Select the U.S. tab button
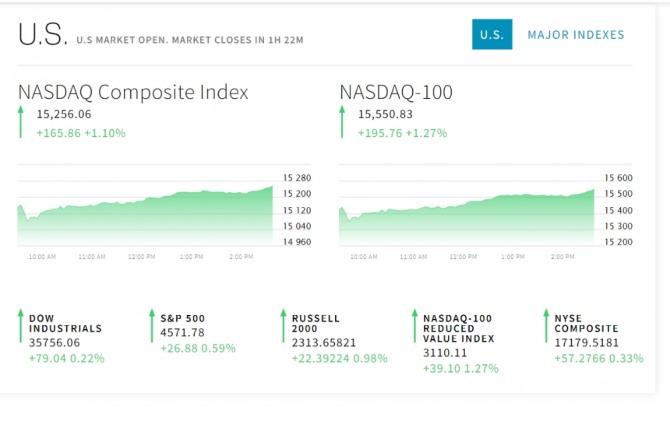670x442 pixels. pyautogui.click(x=492, y=34)
